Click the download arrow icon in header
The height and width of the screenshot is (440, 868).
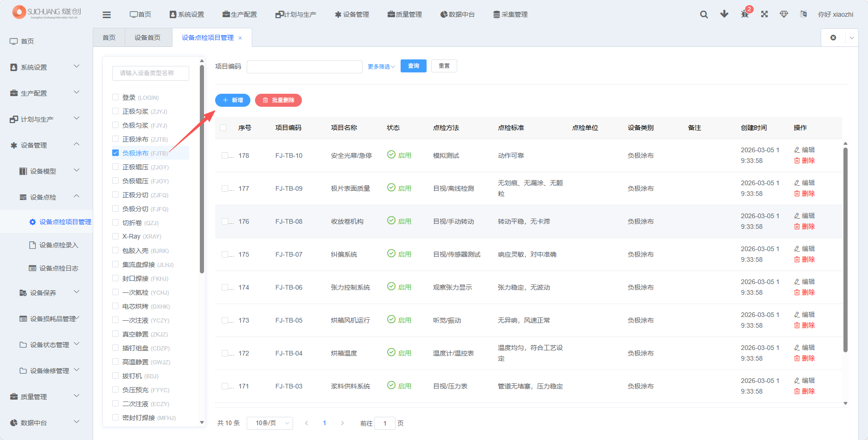724,14
